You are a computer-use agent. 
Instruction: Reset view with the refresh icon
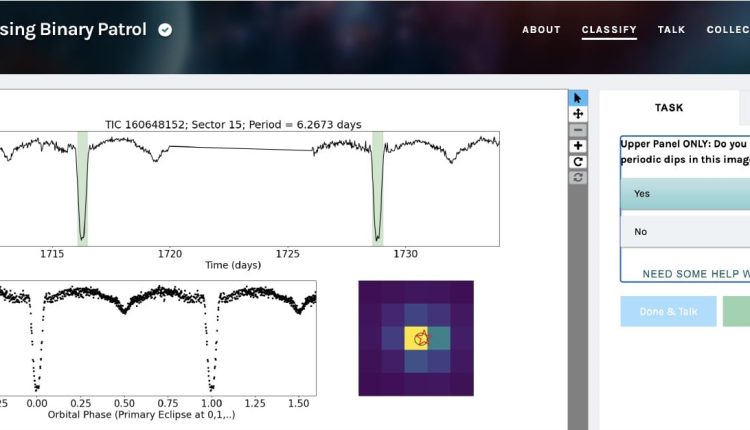(578, 177)
